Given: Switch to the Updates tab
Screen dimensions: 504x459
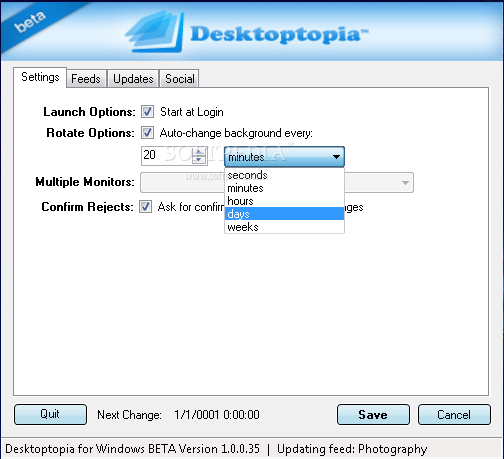Looking at the screenshot, I should 133,79.
